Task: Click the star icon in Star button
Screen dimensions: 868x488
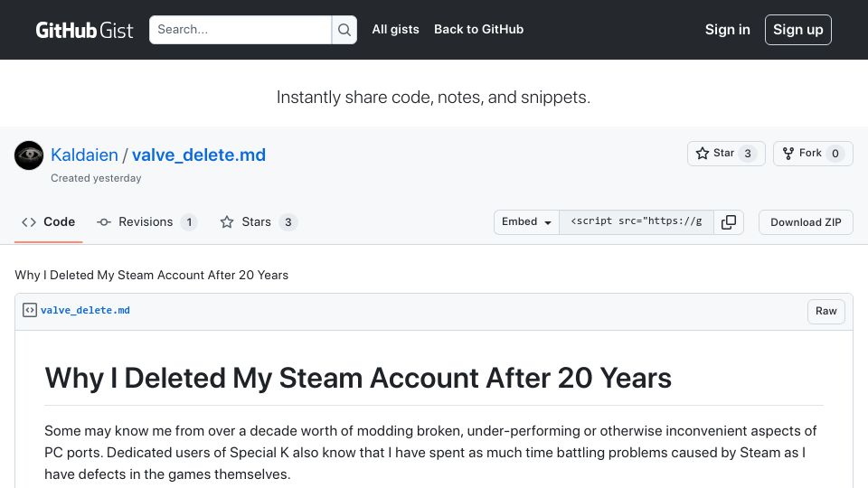Action: point(702,154)
